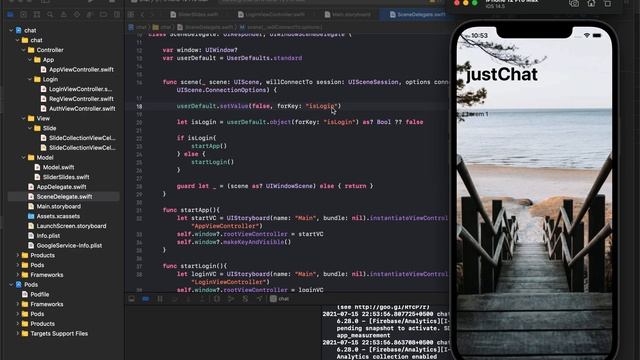Open the Find navigator magnifier icon
640x360 pixels.
coord(50,15)
